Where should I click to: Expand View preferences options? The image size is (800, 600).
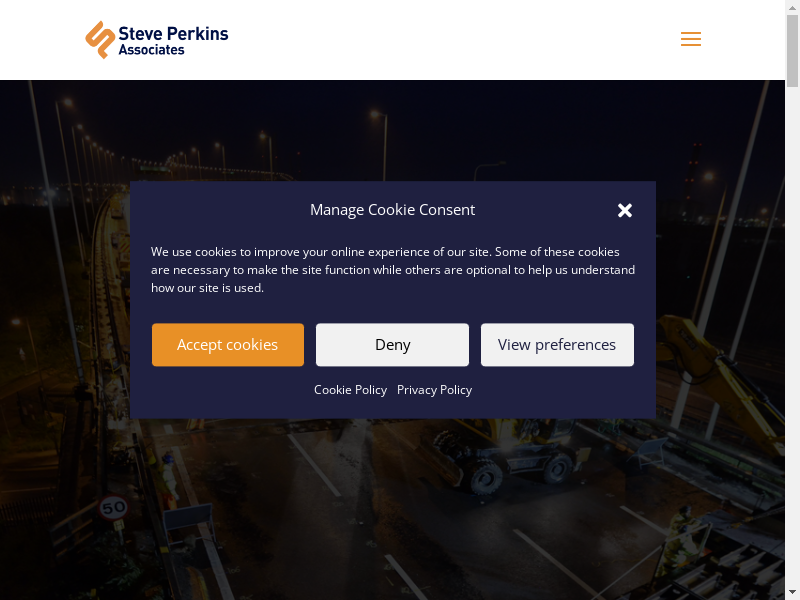pyautogui.click(x=557, y=344)
